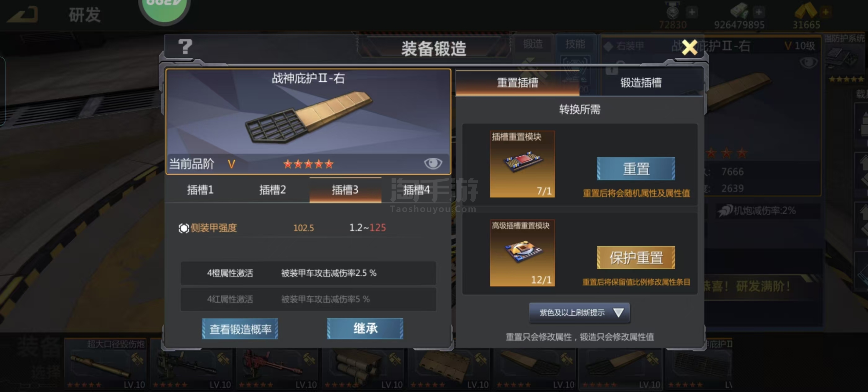
Task: Switch to the 锻造插槽 tab
Action: coord(641,82)
